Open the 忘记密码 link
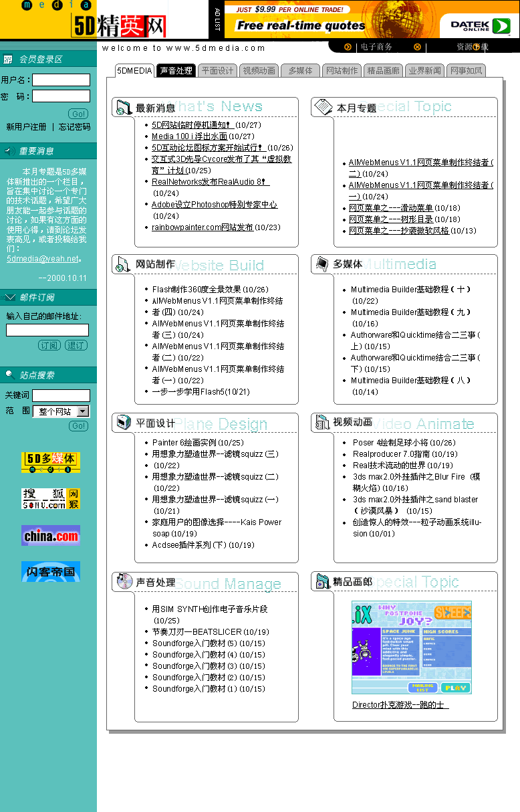Image resolution: width=520 pixels, height=812 pixels. 74,127
